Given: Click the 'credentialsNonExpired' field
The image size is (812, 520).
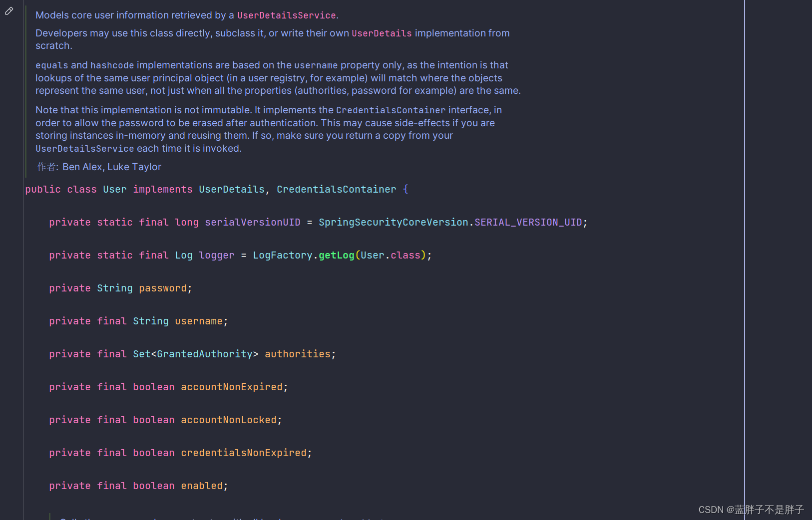Looking at the screenshot, I should pyautogui.click(x=244, y=453).
